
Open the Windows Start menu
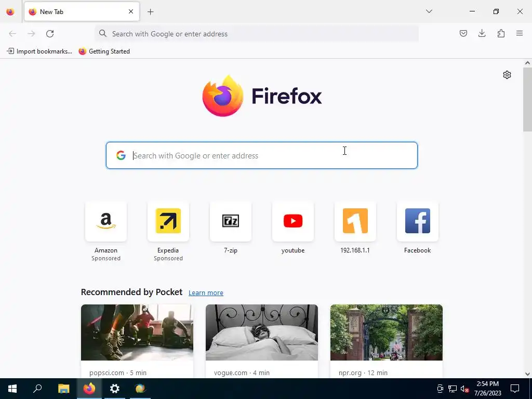coord(12,389)
